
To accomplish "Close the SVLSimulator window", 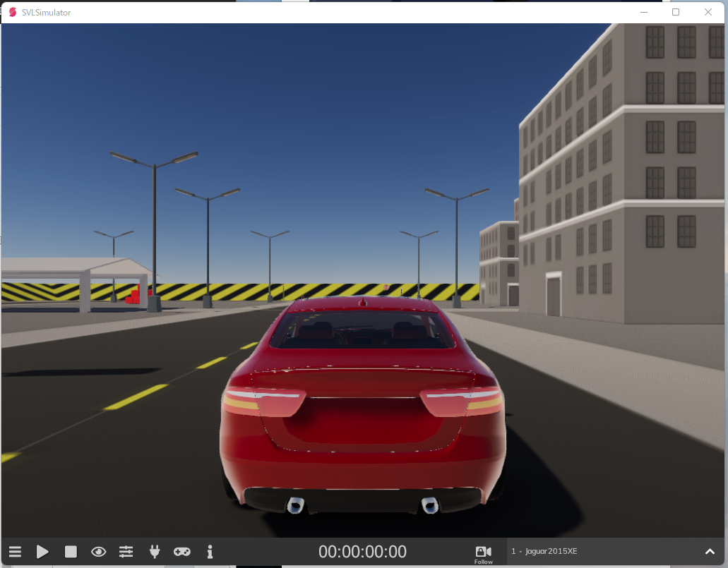I will pyautogui.click(x=708, y=12).
